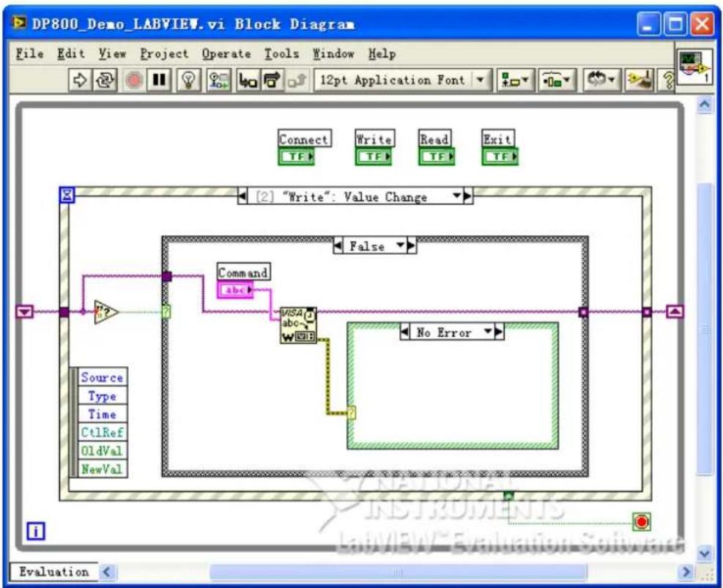Select the Write boolean terminal
The height and width of the screenshot is (588, 723).
[374, 157]
